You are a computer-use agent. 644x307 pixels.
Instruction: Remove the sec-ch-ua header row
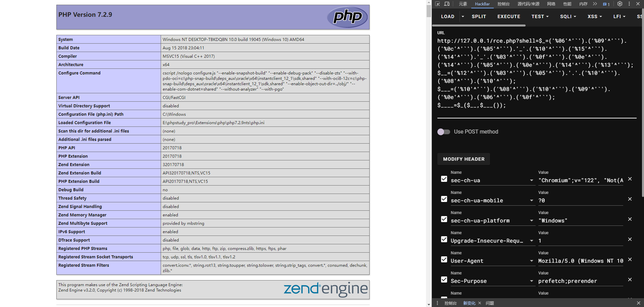coord(630,179)
